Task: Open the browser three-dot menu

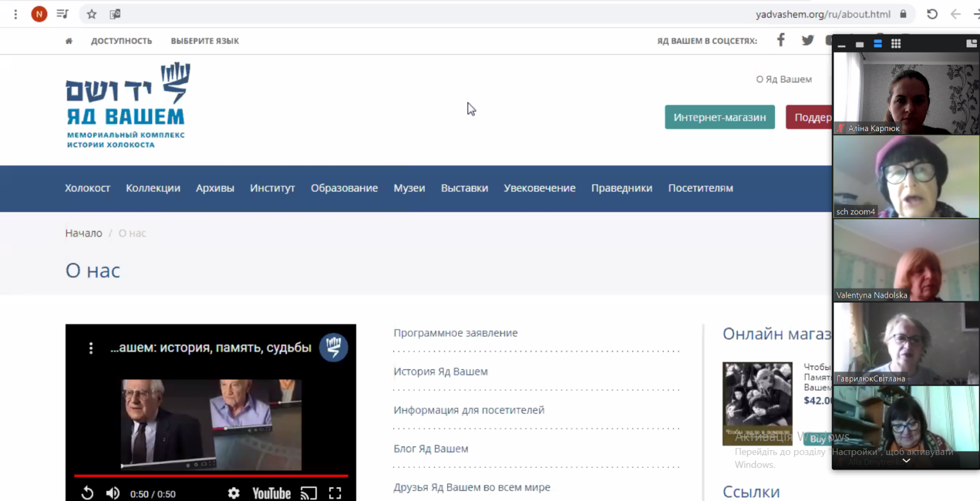Action: (x=15, y=14)
